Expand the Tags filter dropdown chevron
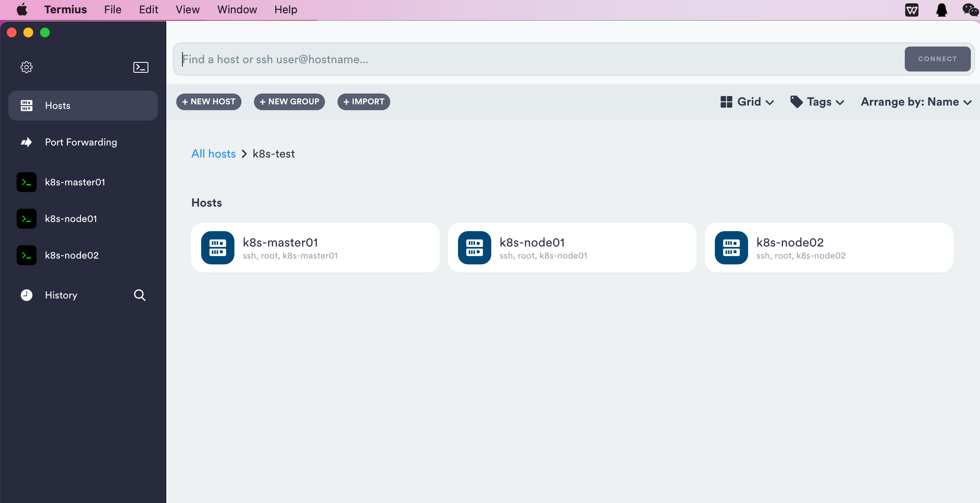This screenshot has width=980, height=503. click(x=840, y=102)
